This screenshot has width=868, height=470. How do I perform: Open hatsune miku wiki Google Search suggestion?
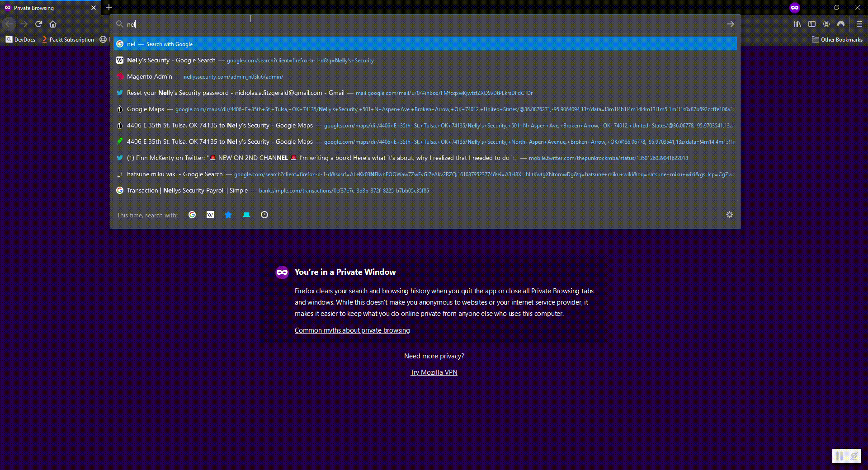(425, 174)
